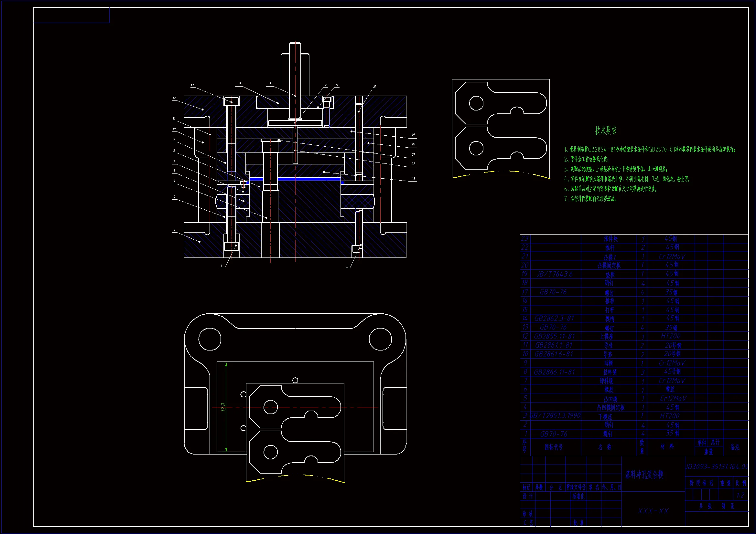Click the 上模座 part name in row 12

(606, 336)
